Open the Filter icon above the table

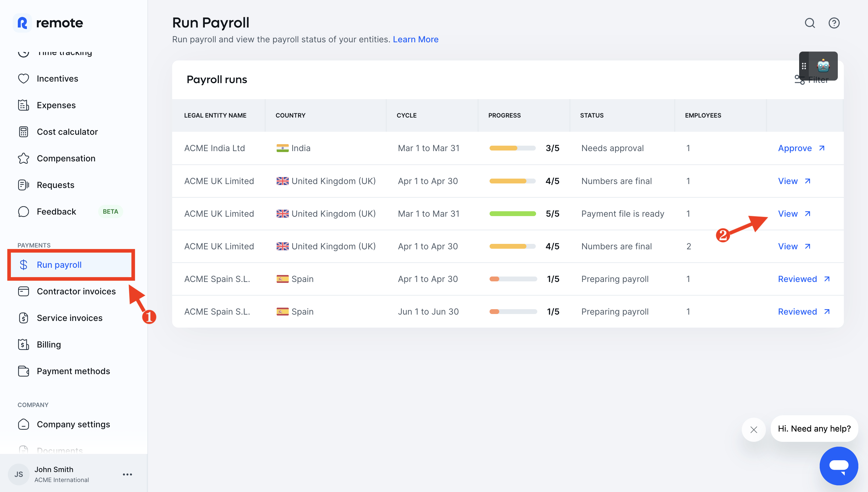tap(799, 80)
